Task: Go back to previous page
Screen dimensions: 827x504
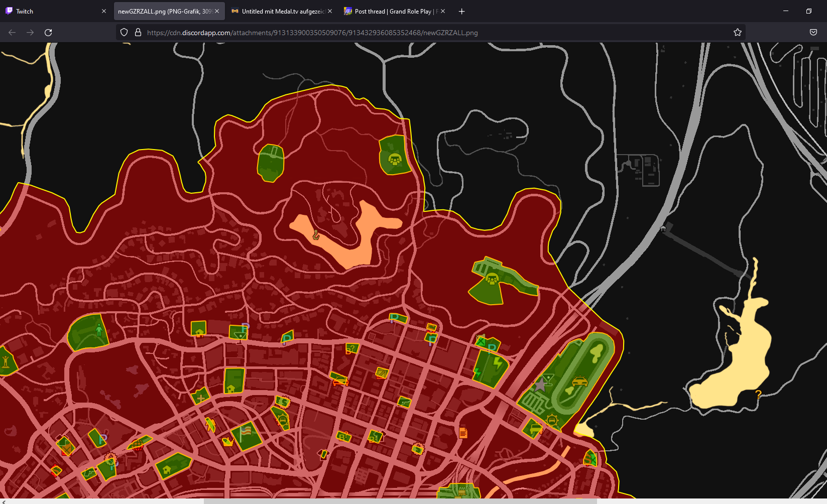Action: point(12,32)
